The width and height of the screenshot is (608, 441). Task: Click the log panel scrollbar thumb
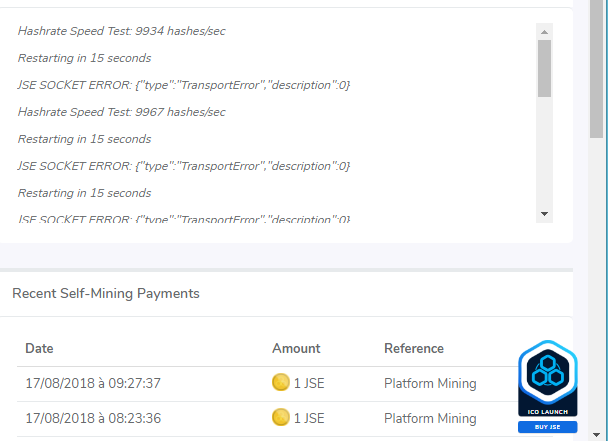point(544,68)
